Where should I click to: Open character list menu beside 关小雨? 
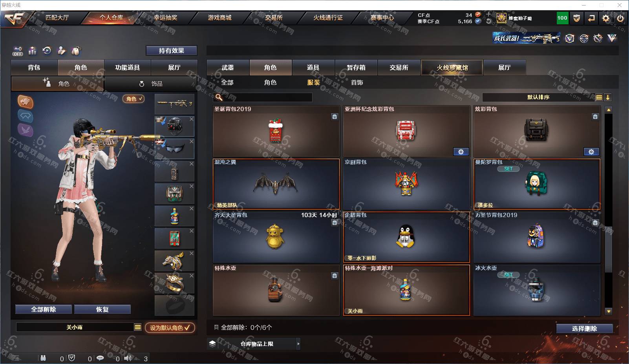pyautogui.click(x=137, y=327)
